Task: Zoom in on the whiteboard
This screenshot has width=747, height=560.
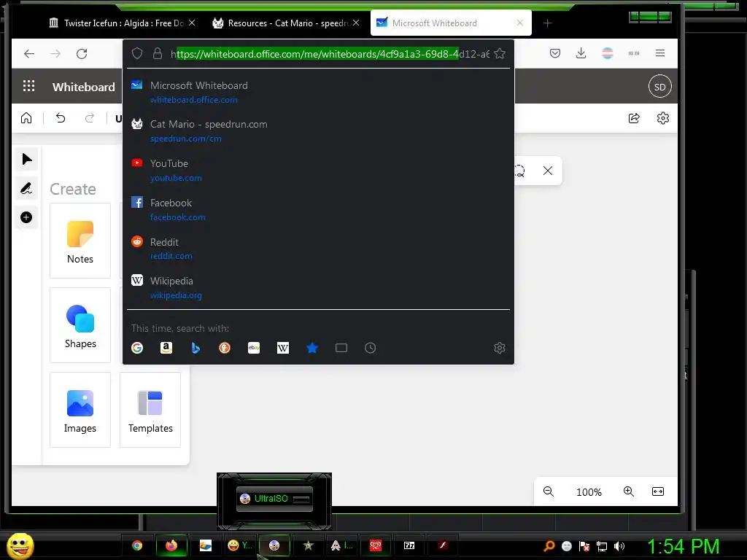Action: coord(628,491)
